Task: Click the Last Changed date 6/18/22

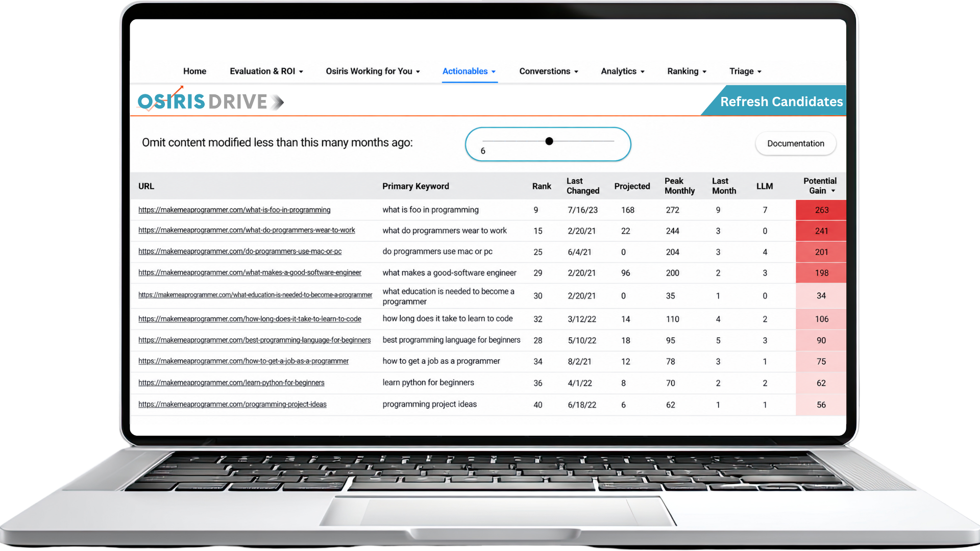Action: (582, 405)
